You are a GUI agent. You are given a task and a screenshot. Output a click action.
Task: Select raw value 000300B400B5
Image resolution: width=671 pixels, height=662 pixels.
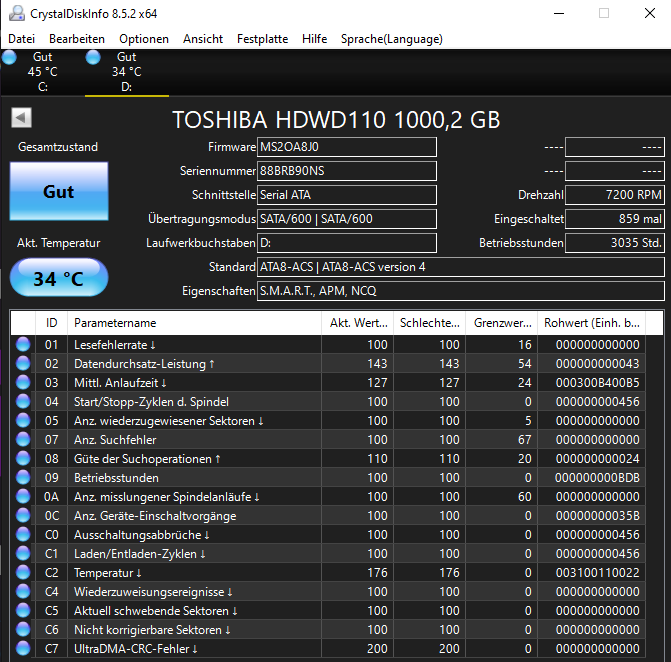(597, 383)
